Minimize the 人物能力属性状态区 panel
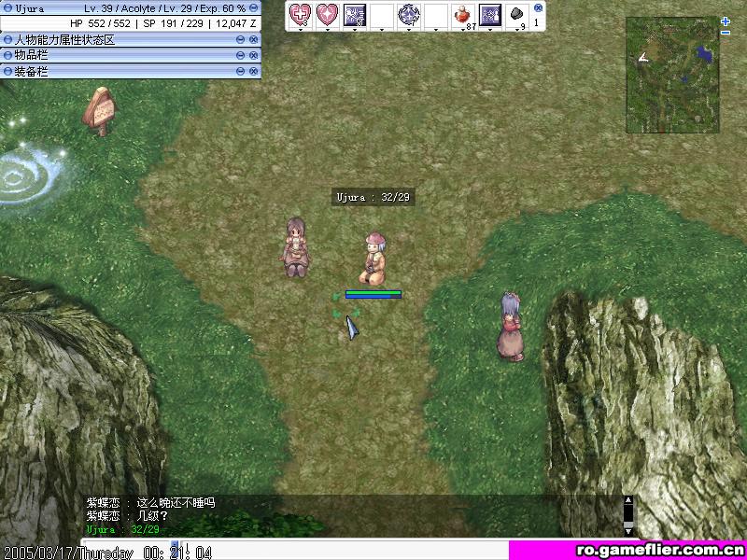The width and height of the screenshot is (747, 560). pos(241,40)
